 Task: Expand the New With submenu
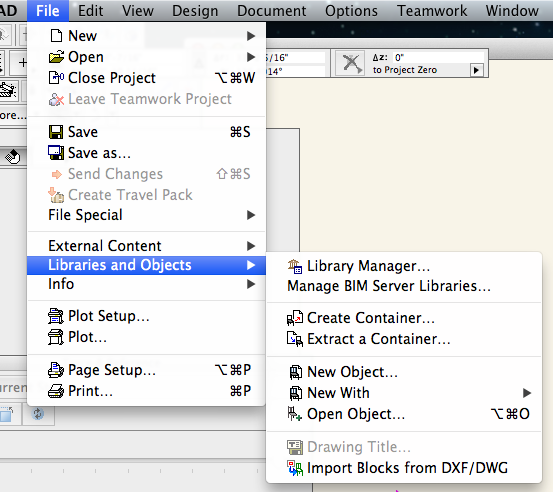403,393
